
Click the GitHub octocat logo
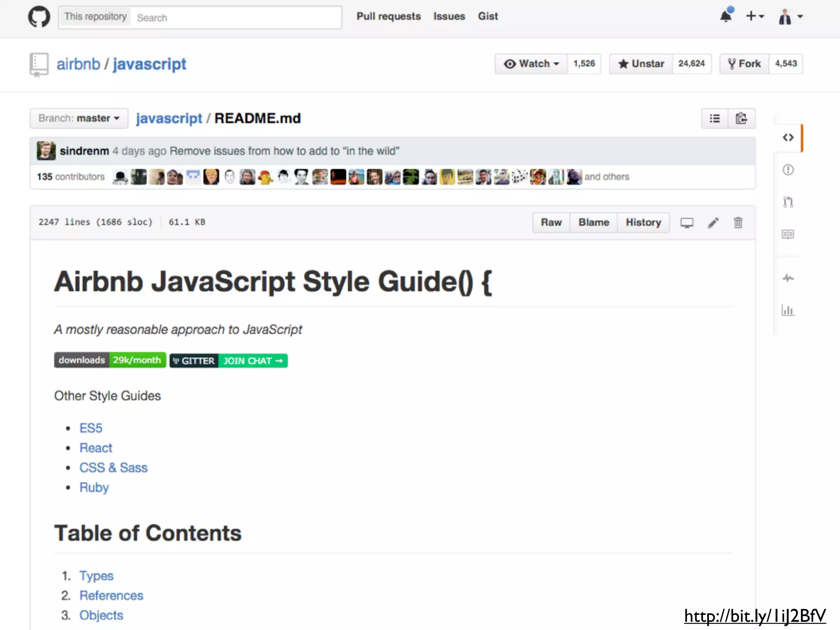[39, 17]
